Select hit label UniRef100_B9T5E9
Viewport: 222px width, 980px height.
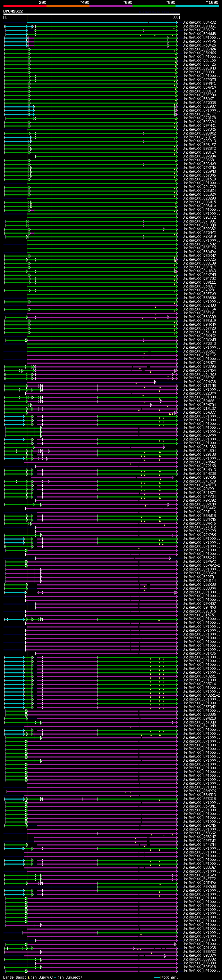click(199, 179)
